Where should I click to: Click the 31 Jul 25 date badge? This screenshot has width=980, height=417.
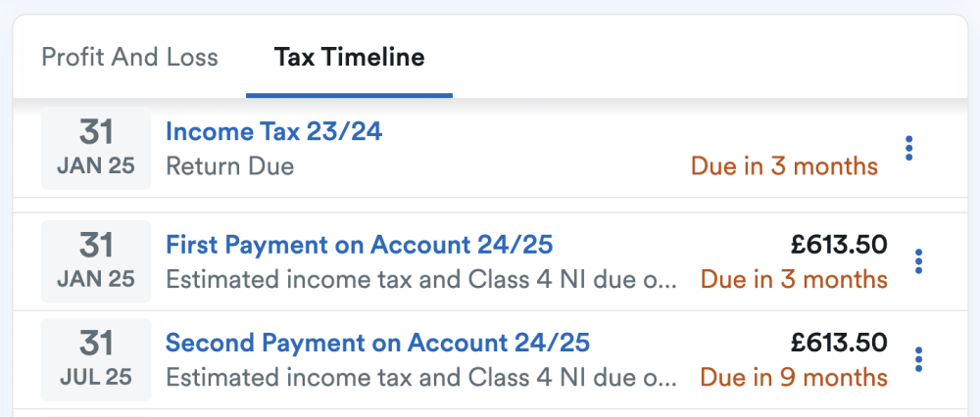[x=95, y=359]
